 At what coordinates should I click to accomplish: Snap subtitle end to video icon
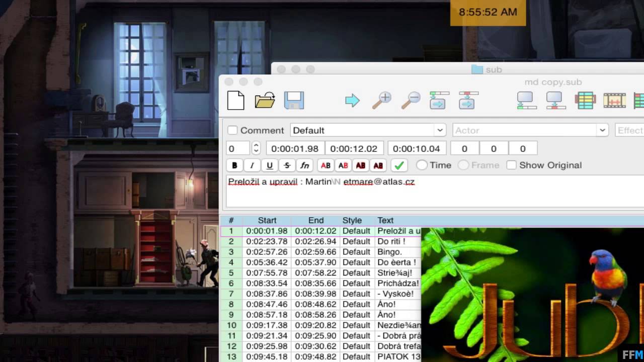click(556, 101)
